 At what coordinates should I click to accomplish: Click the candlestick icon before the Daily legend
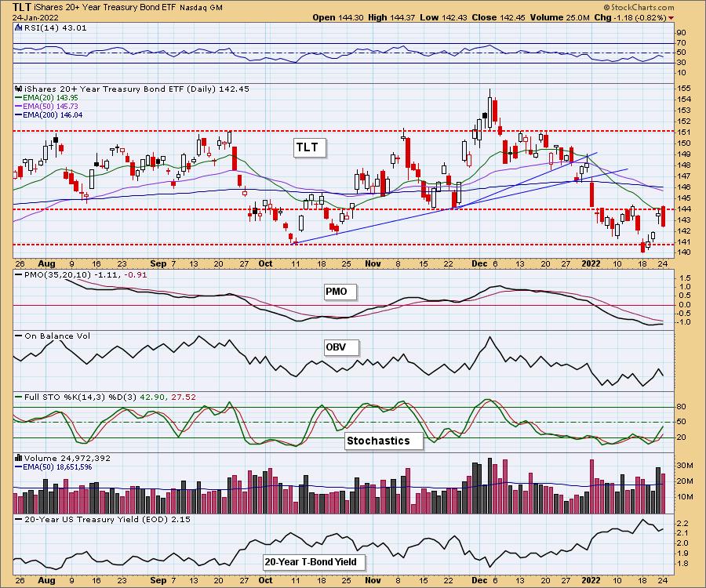tap(18, 89)
